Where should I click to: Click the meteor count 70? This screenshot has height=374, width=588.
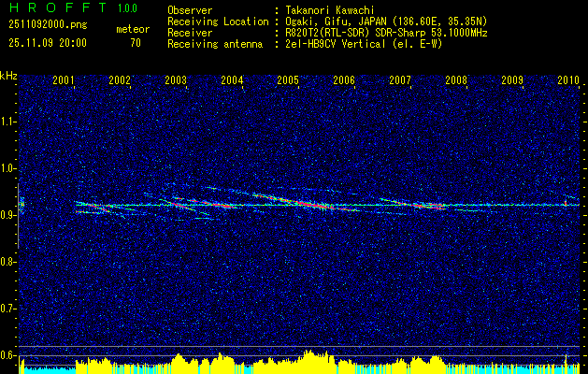[x=136, y=43]
